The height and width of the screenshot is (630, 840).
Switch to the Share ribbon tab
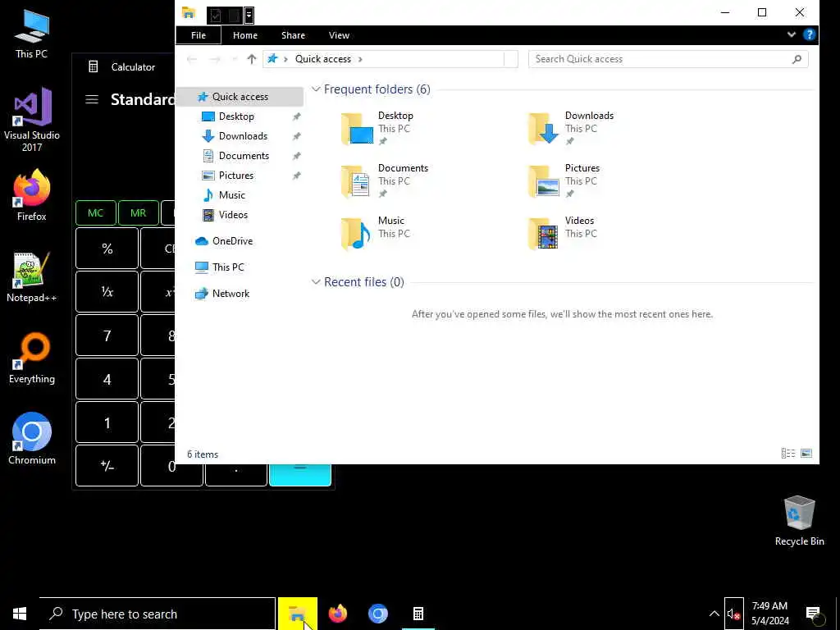pyautogui.click(x=293, y=35)
